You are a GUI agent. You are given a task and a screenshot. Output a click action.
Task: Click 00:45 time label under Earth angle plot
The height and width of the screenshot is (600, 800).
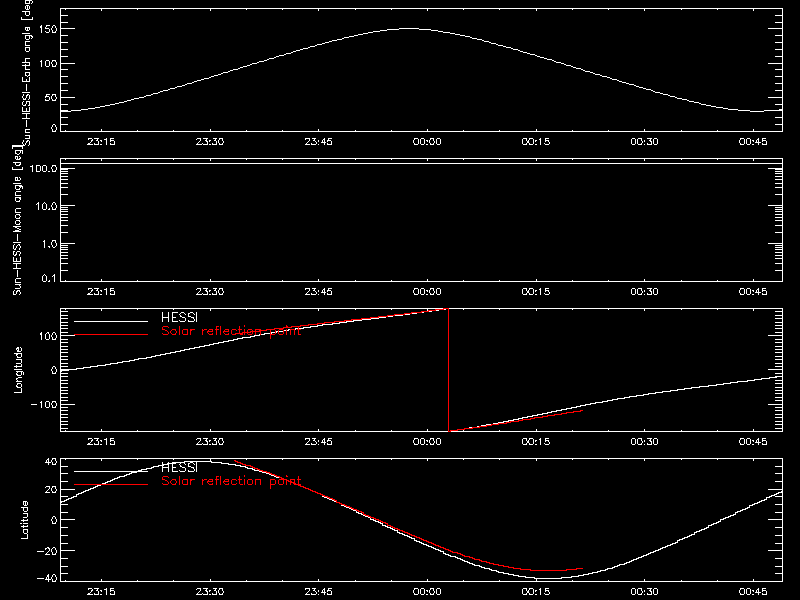click(753, 142)
